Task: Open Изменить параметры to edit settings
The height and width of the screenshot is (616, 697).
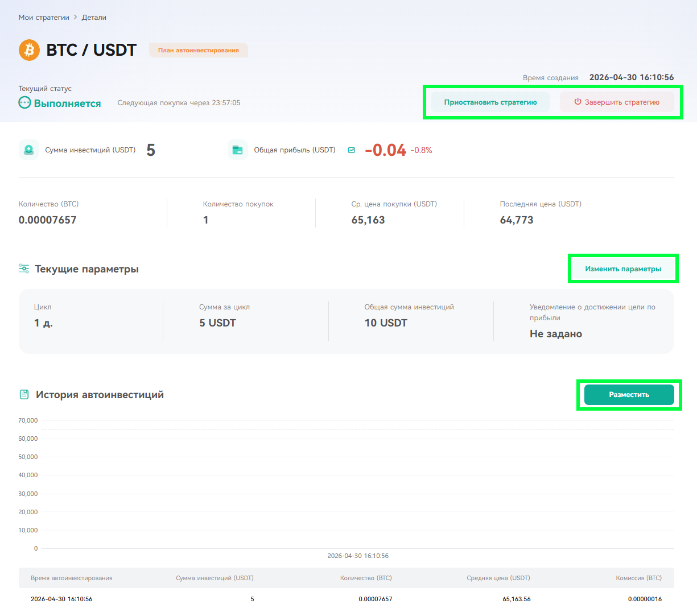Action: (x=623, y=269)
